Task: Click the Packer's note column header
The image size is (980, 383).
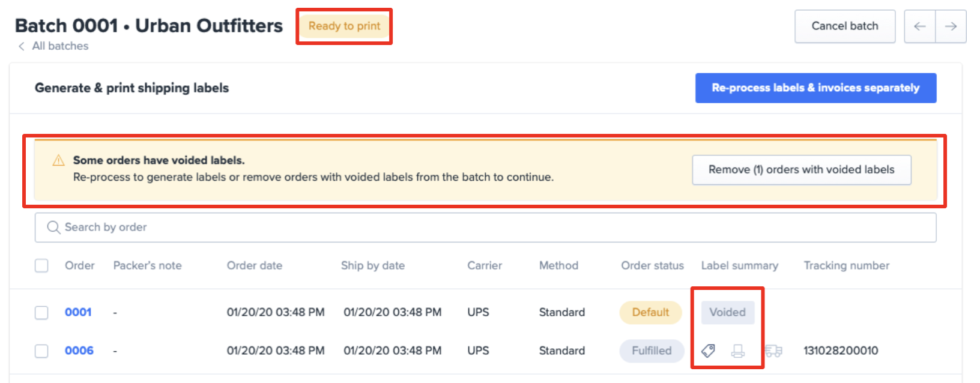Action: pyautogui.click(x=148, y=265)
